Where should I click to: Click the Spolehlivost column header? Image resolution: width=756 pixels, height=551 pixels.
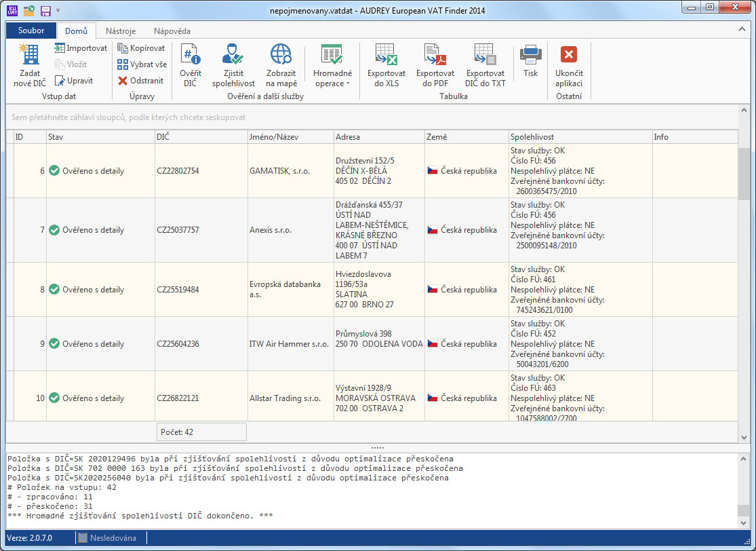tap(580, 136)
